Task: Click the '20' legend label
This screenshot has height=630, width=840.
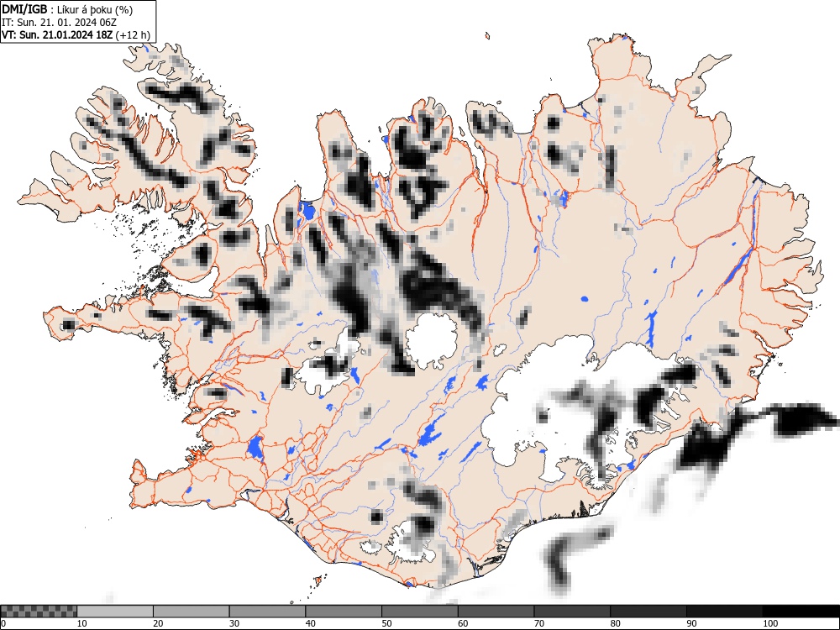Action: [x=158, y=623]
